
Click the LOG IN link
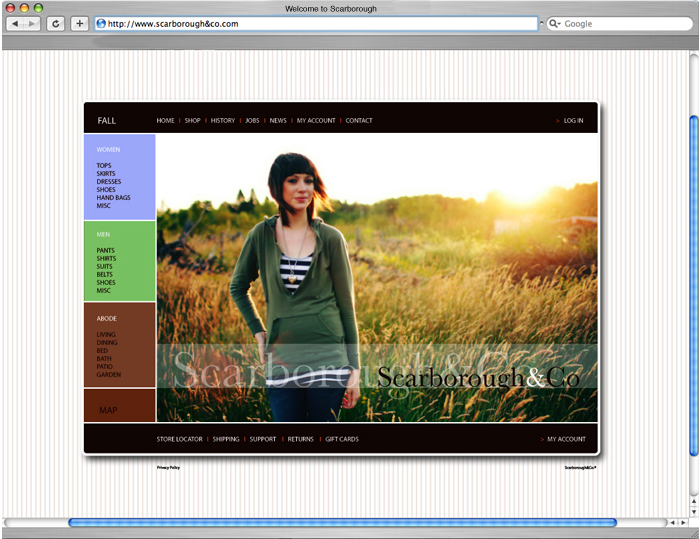(573, 121)
